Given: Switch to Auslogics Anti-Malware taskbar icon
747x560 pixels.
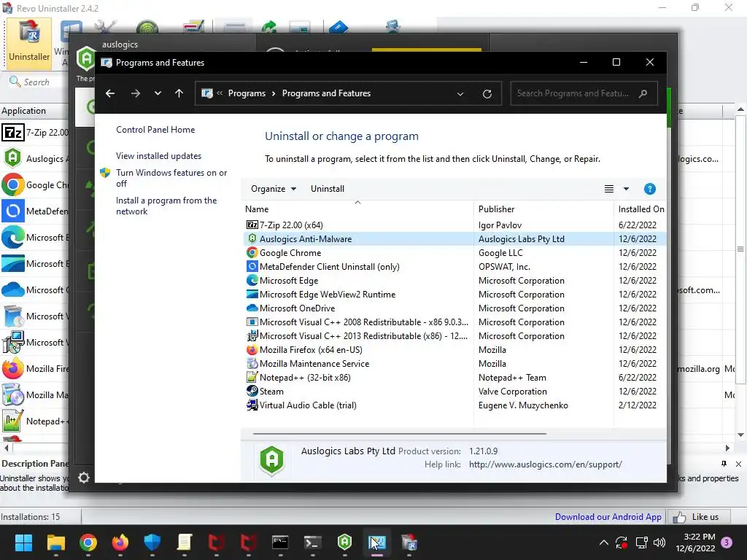Looking at the screenshot, I should (x=344, y=542).
